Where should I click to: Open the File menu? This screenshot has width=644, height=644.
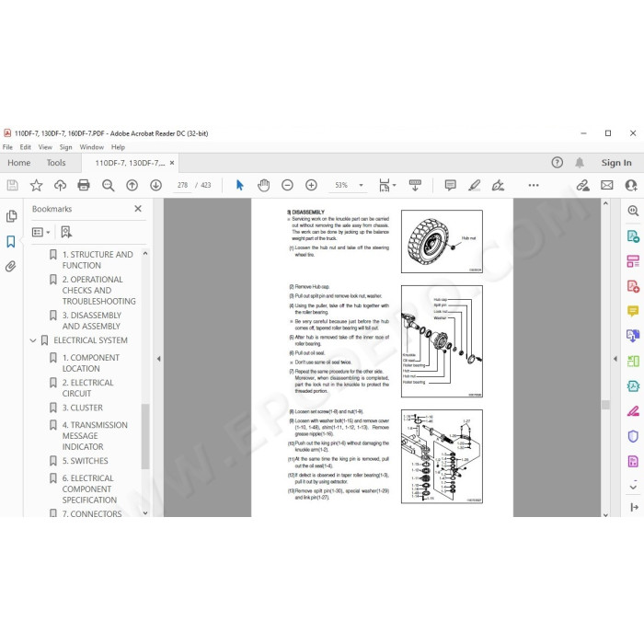7,147
